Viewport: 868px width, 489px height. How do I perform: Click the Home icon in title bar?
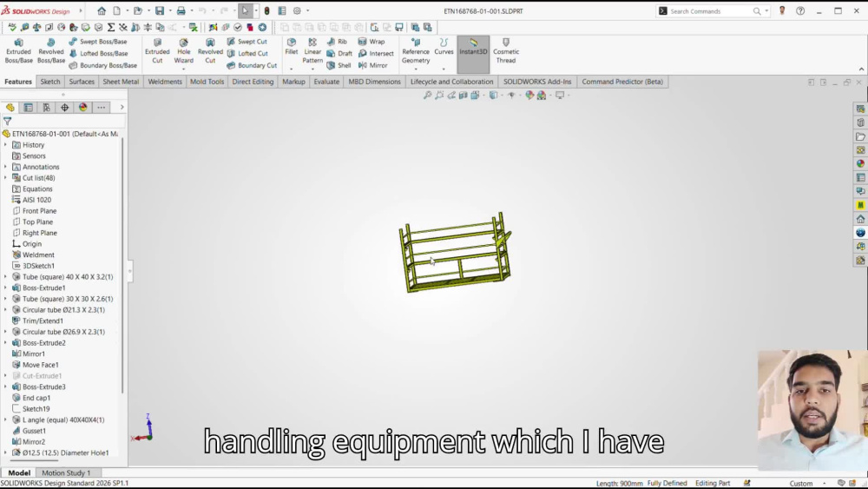102,11
